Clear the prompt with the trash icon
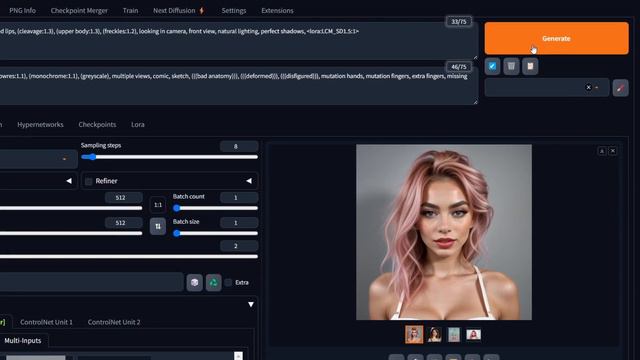640x360 pixels. click(x=511, y=66)
